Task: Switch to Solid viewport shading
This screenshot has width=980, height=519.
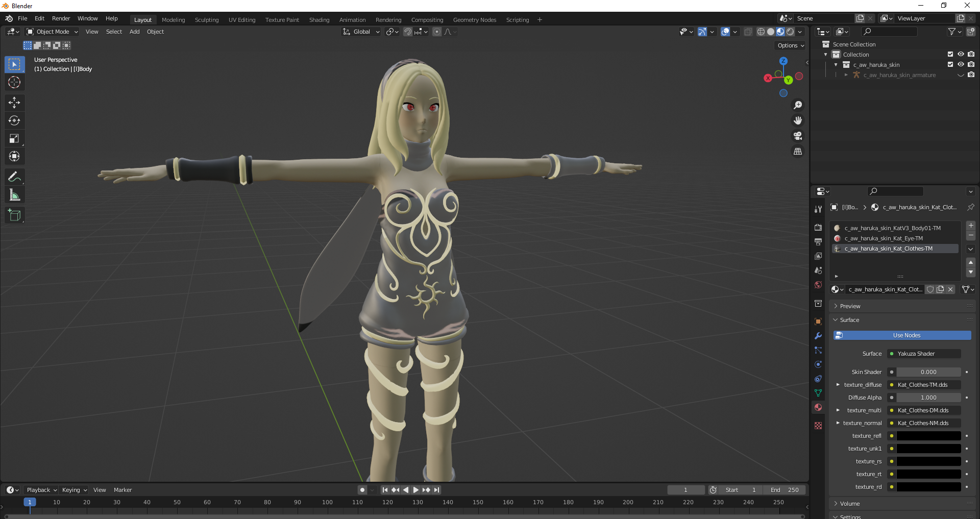Action: [x=771, y=32]
